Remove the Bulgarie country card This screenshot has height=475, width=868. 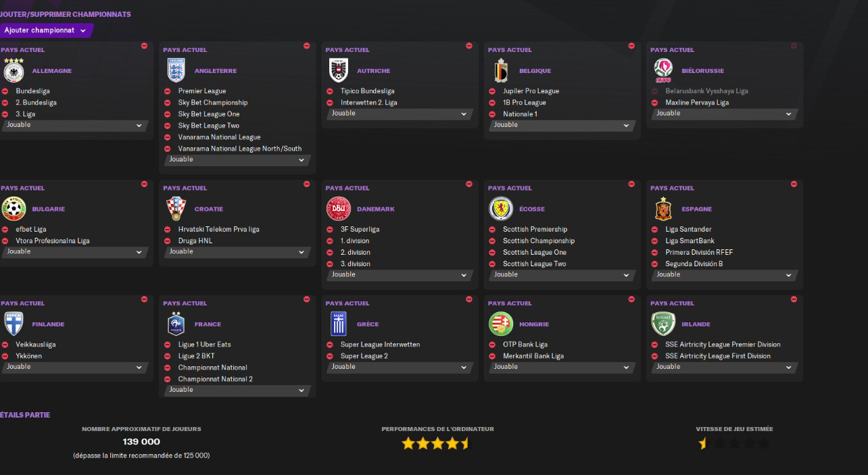(x=144, y=184)
